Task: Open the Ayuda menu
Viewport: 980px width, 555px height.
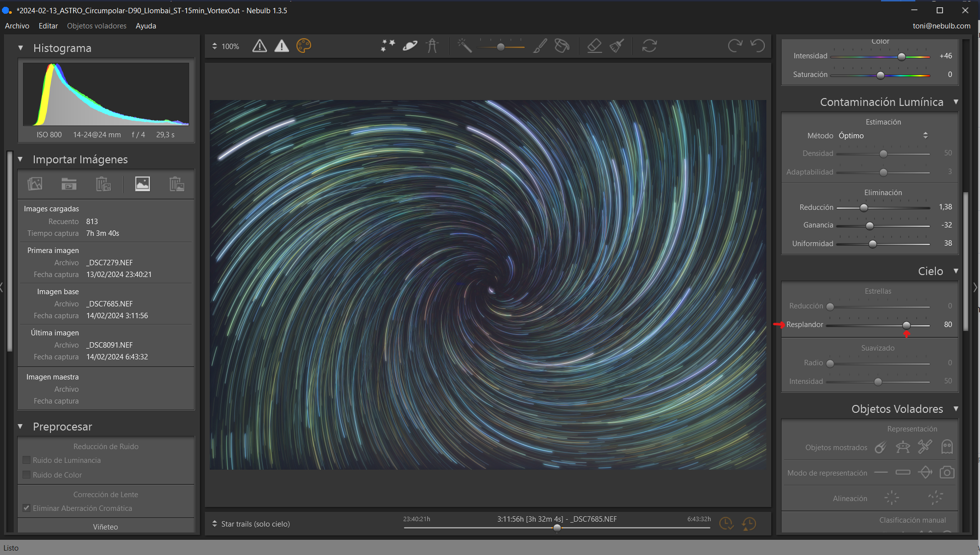Action: pos(146,26)
